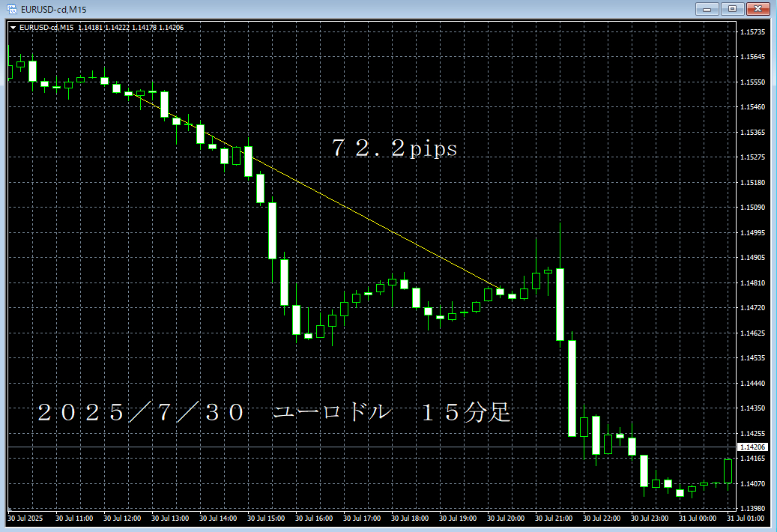Click the "30 Jul 21:00" time axis label
The width and height of the screenshot is (777, 532).
(551, 518)
